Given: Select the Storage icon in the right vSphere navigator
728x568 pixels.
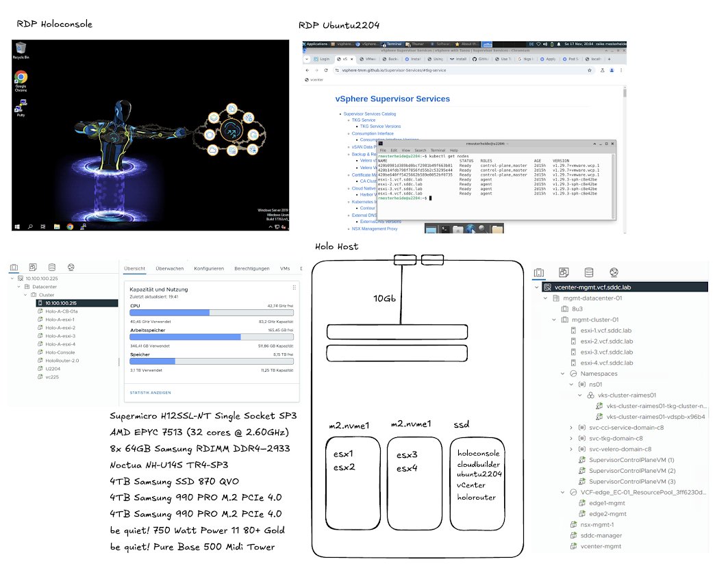Looking at the screenshot, I should 588,272.
